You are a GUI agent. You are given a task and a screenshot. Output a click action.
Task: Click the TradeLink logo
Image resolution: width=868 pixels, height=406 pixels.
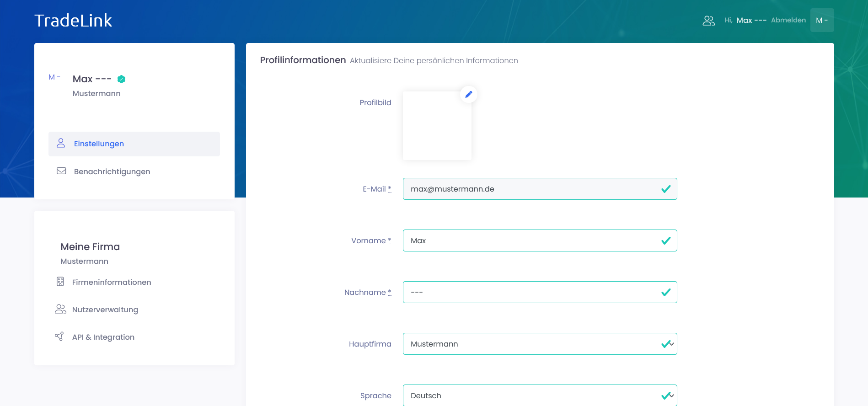pyautogui.click(x=73, y=21)
